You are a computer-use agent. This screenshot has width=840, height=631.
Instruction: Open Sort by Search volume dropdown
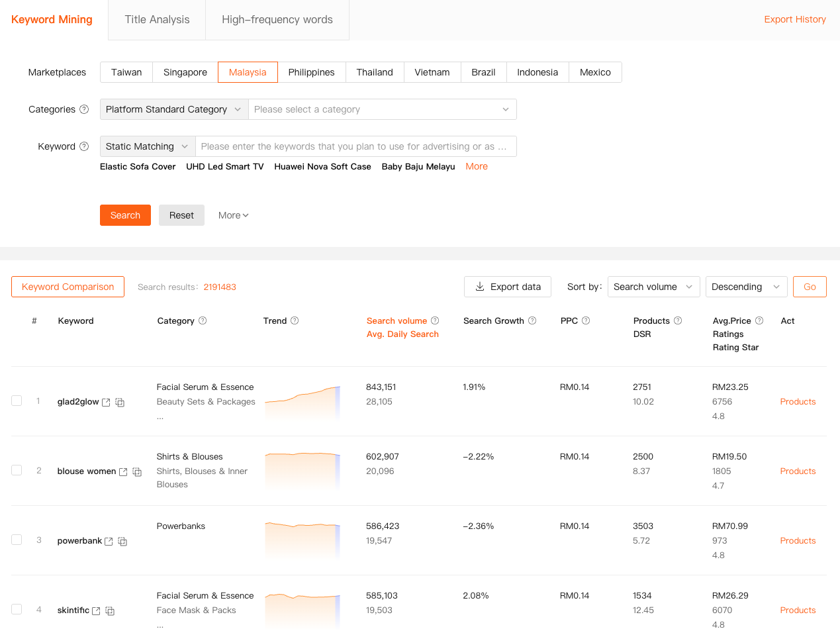pos(653,287)
